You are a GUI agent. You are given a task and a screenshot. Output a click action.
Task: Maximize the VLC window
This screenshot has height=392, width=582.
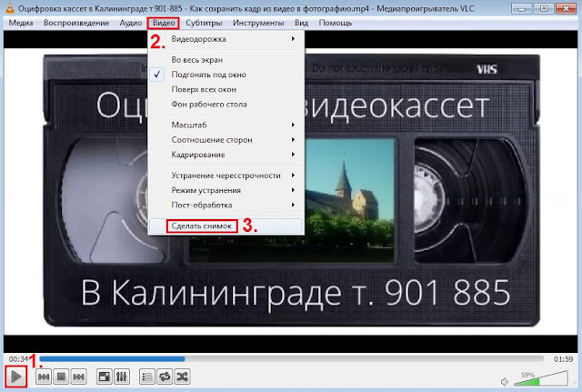(x=544, y=8)
